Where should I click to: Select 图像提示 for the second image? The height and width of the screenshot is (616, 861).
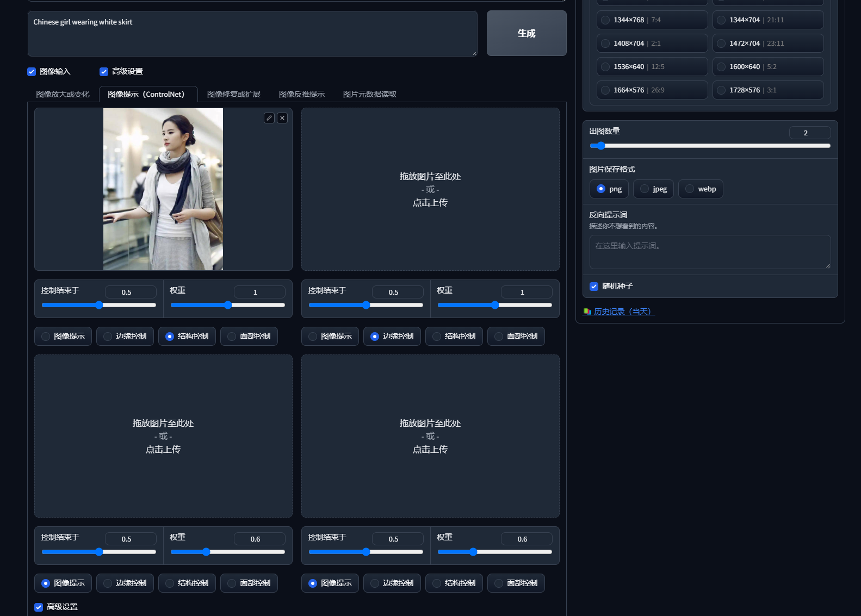coord(330,337)
